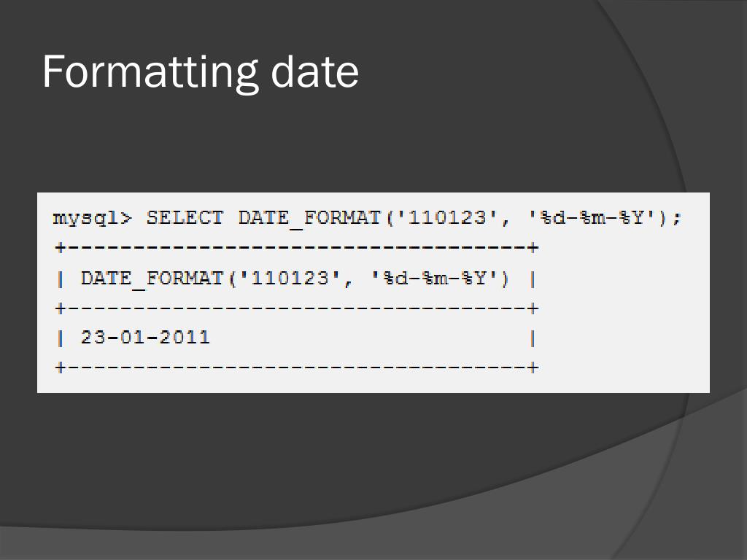The width and height of the screenshot is (747, 560).
Task: Click the "mysql>" prompt text
Action: (x=93, y=219)
